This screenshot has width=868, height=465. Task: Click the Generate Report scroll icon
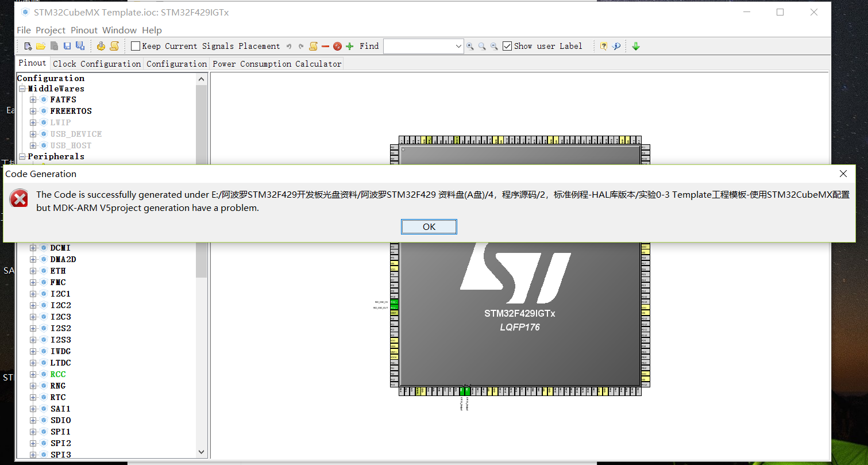click(x=114, y=46)
